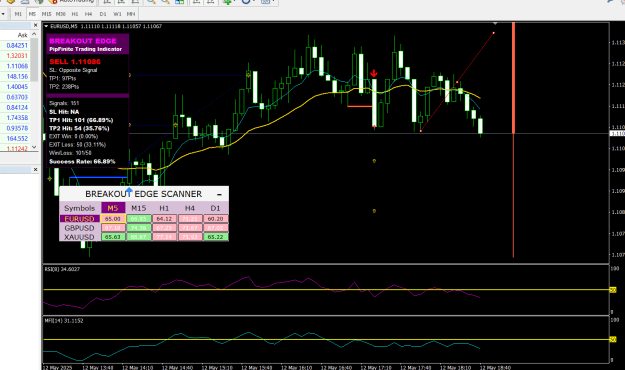This screenshot has width=625, height=370.
Task: Select M15 column header in scanner
Action: 139,208
